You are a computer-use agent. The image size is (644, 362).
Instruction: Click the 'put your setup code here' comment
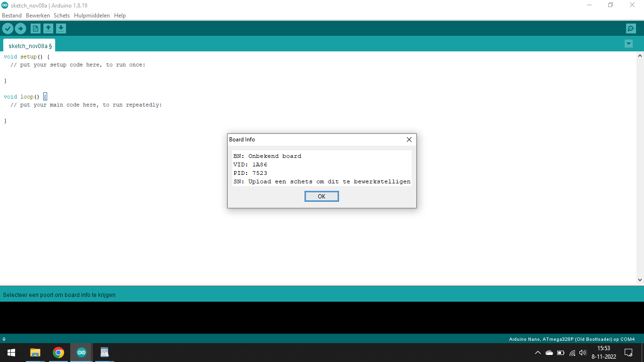[x=78, y=65]
